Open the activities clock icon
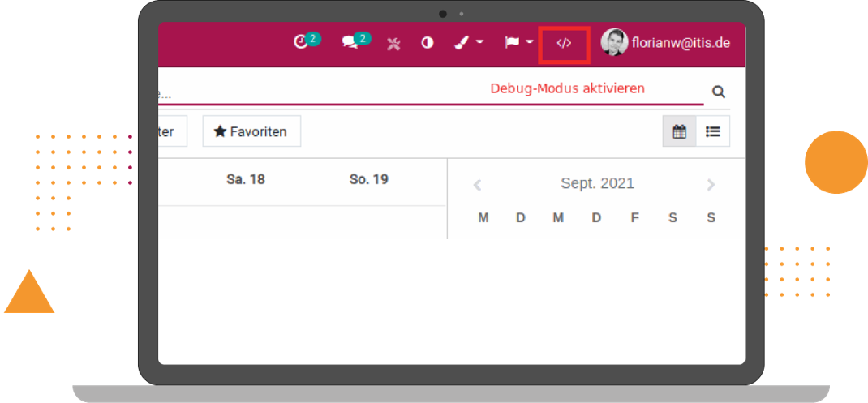Image resolution: width=868 pixels, height=403 pixels. [301, 43]
